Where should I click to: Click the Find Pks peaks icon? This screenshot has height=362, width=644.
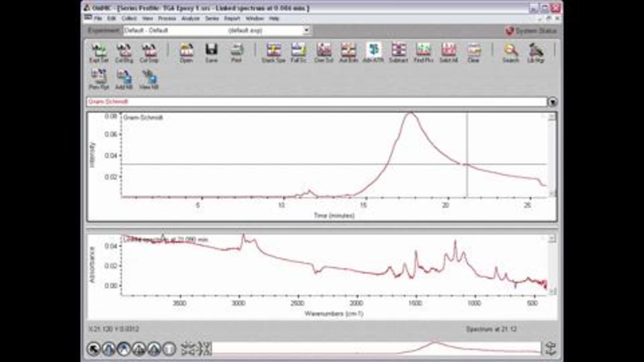(x=423, y=52)
